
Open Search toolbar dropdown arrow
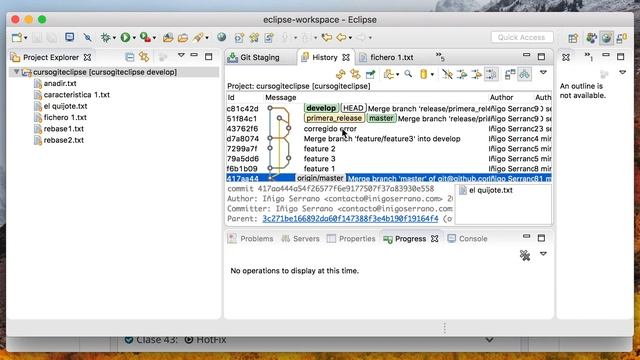point(207,38)
